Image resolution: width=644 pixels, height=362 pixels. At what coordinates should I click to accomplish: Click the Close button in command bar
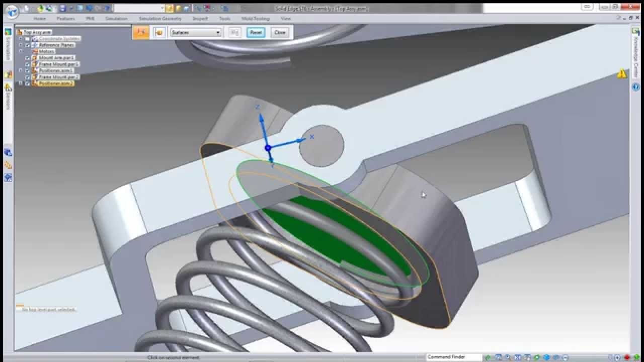(x=280, y=33)
